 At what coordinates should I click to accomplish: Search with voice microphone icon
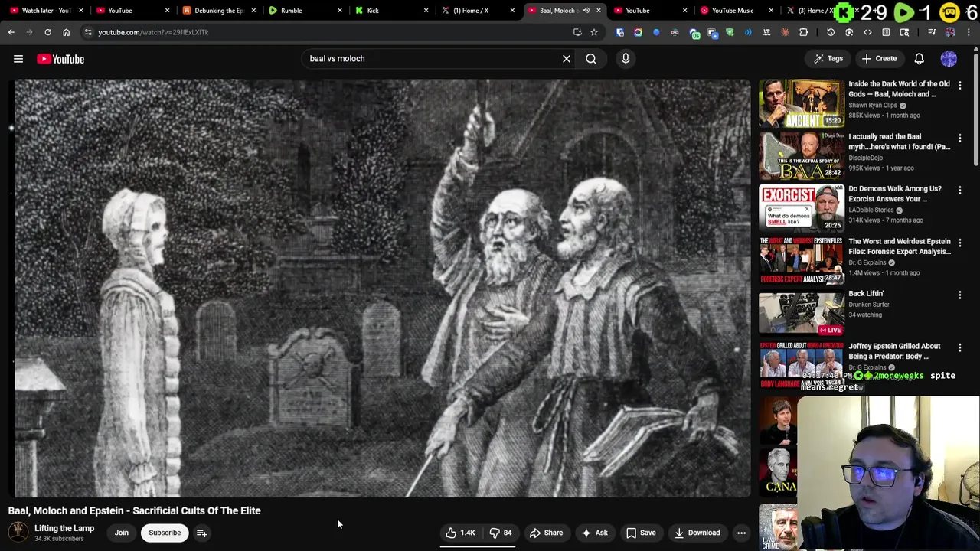(626, 58)
